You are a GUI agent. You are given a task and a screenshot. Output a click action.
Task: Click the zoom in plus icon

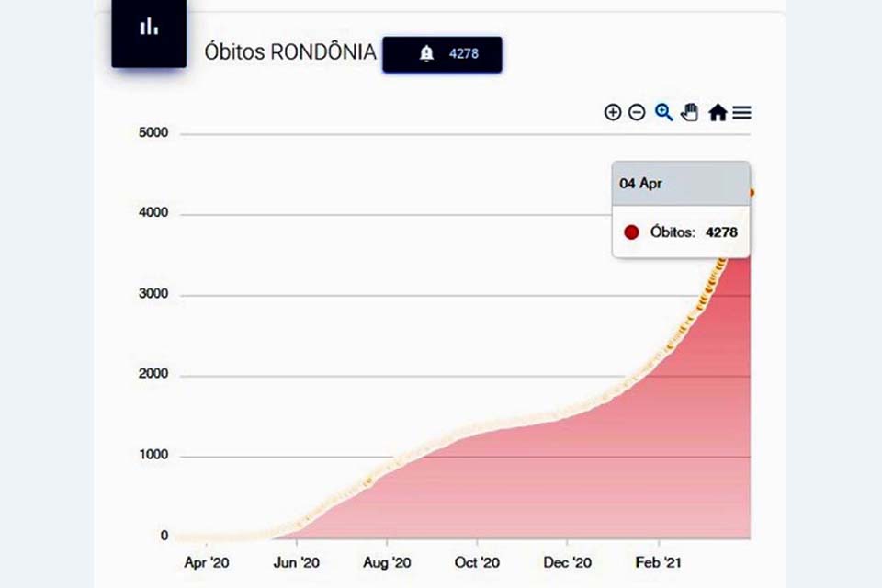point(612,112)
